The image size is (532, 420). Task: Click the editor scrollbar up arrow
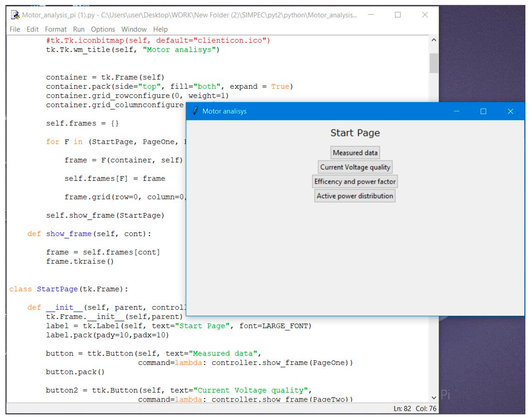pos(434,40)
